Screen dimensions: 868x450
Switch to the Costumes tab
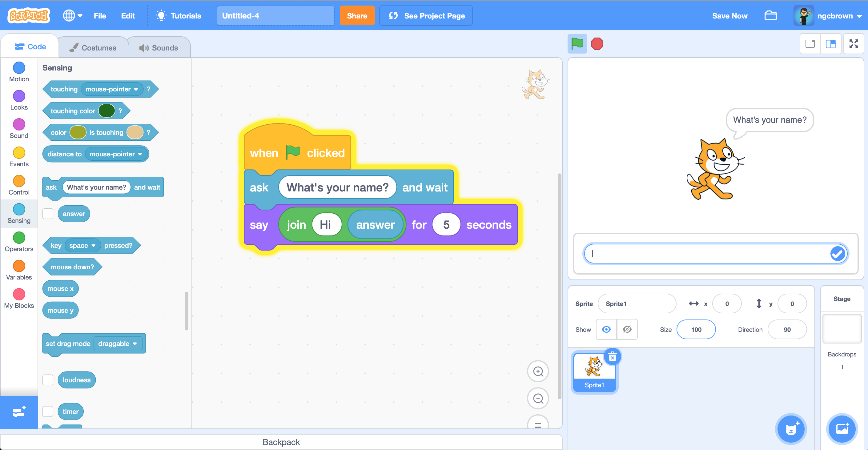pos(93,48)
